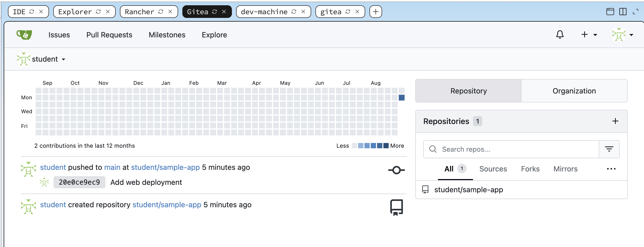Switch to the IDE tab
The height and width of the screenshot is (247, 644).
(x=19, y=12)
